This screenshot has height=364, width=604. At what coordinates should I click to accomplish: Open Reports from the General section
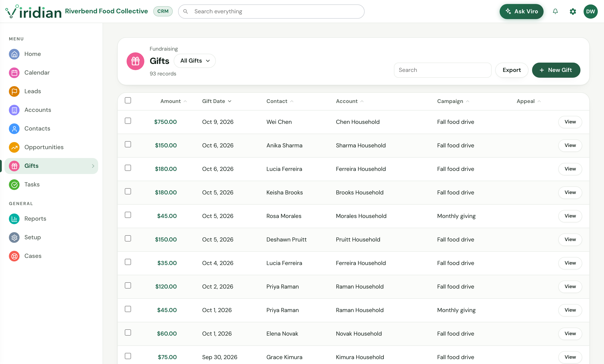51,219
